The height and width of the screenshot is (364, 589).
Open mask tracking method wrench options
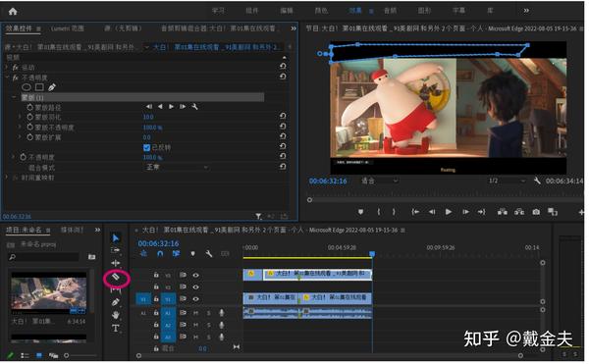(194, 107)
